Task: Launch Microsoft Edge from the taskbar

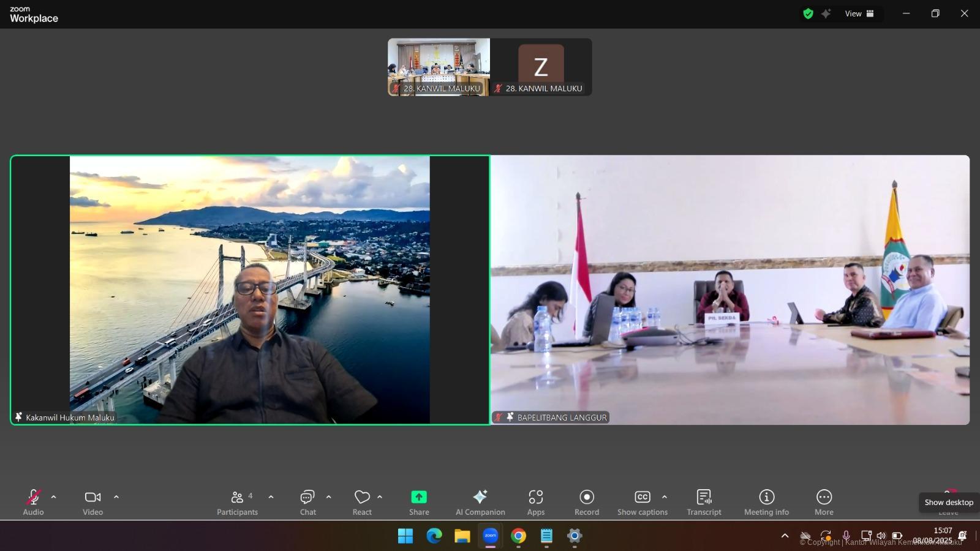Action: [x=434, y=536]
